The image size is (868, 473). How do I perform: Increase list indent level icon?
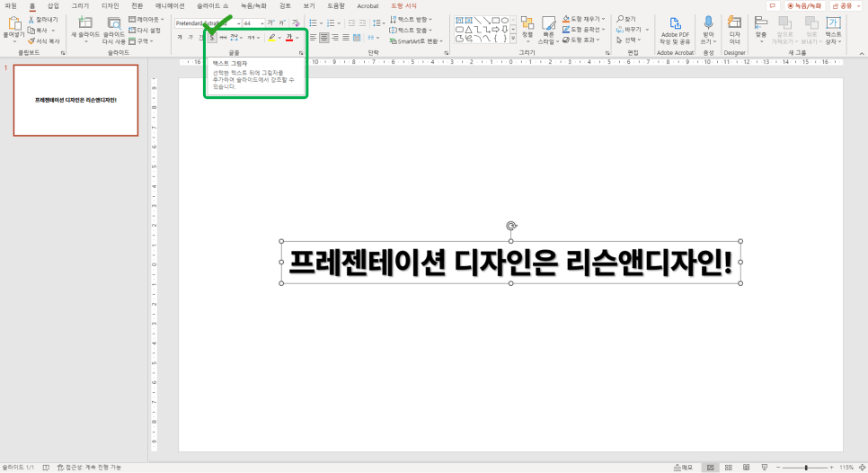[363, 23]
